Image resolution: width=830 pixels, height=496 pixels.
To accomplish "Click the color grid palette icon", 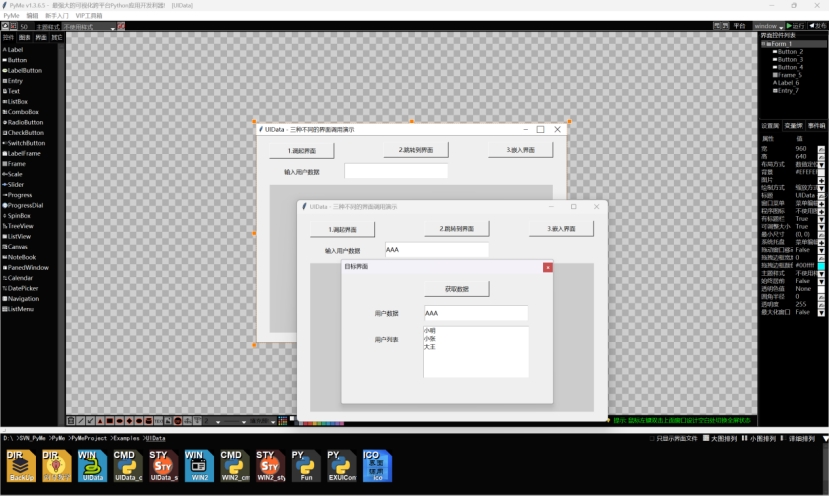I will 283,421.
